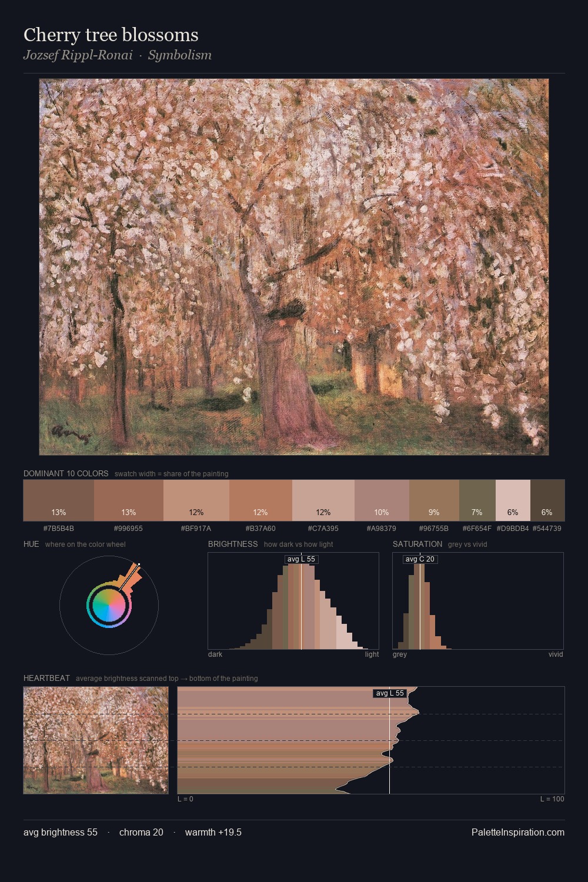Click the 'DOMINANT 10 COLORS' heading

pyautogui.click(x=66, y=473)
